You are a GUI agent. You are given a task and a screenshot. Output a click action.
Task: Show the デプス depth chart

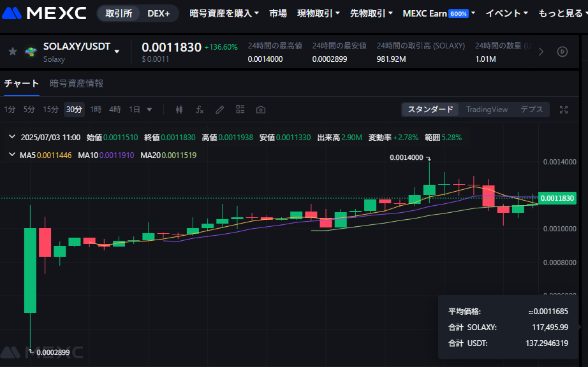pos(531,110)
